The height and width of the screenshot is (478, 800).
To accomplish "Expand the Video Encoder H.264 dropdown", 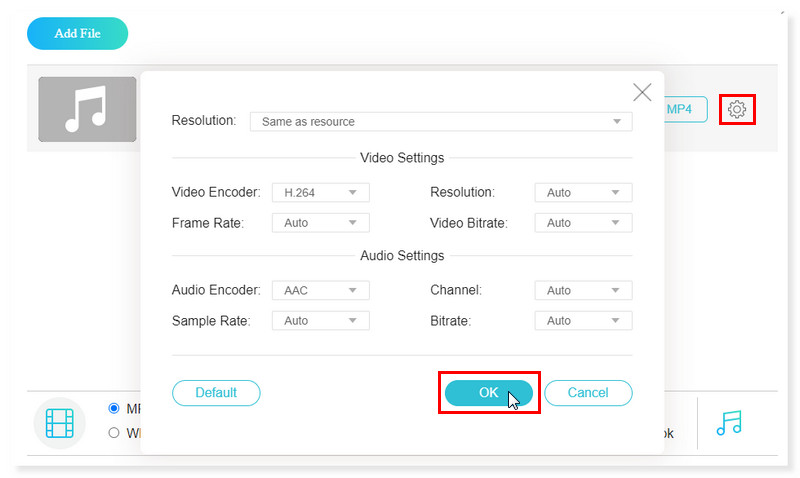I will (320, 192).
